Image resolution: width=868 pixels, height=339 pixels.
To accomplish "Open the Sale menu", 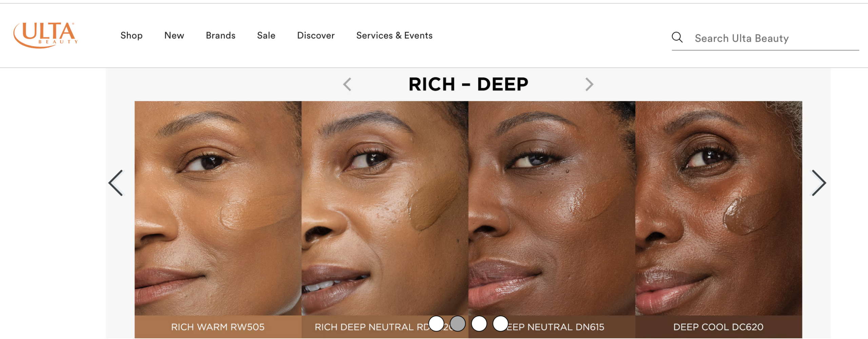I will (x=266, y=35).
